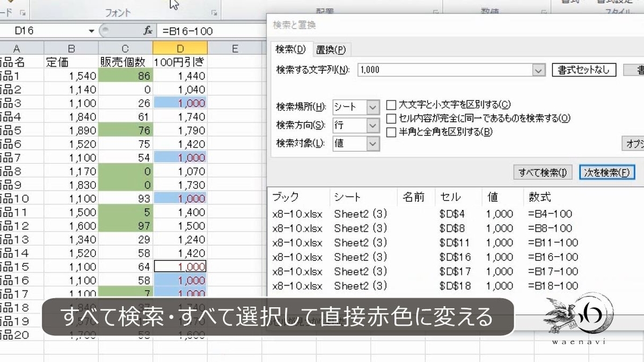This screenshot has height=362, width=644.
Task: Open the 検索対象 dropdown showing 値
Action: [x=374, y=143]
